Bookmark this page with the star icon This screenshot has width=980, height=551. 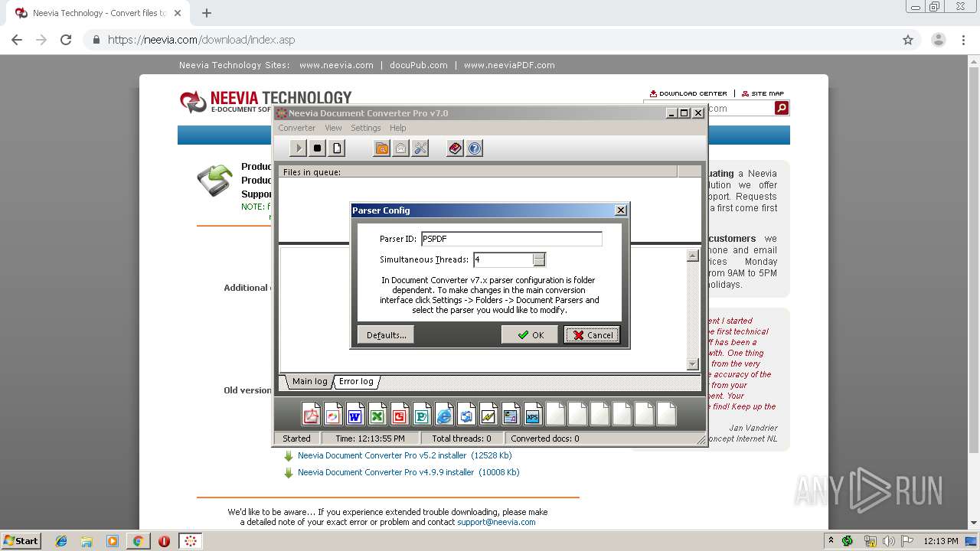[x=908, y=40]
